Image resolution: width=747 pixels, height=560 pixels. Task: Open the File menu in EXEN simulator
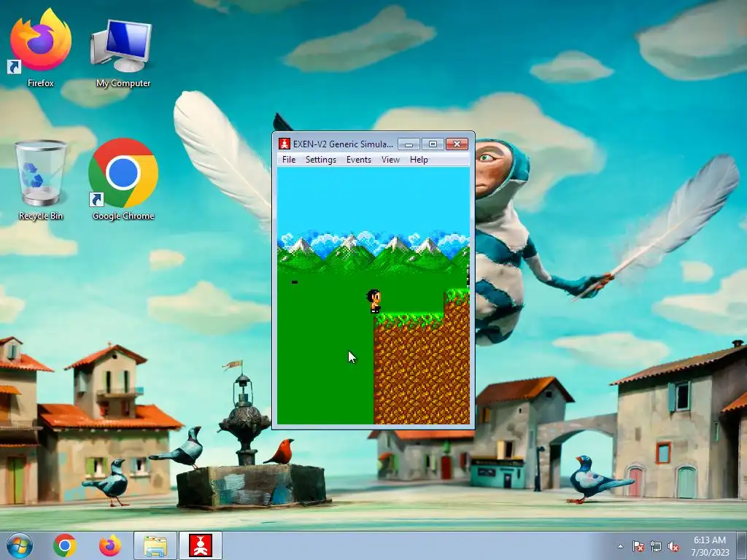tap(289, 160)
